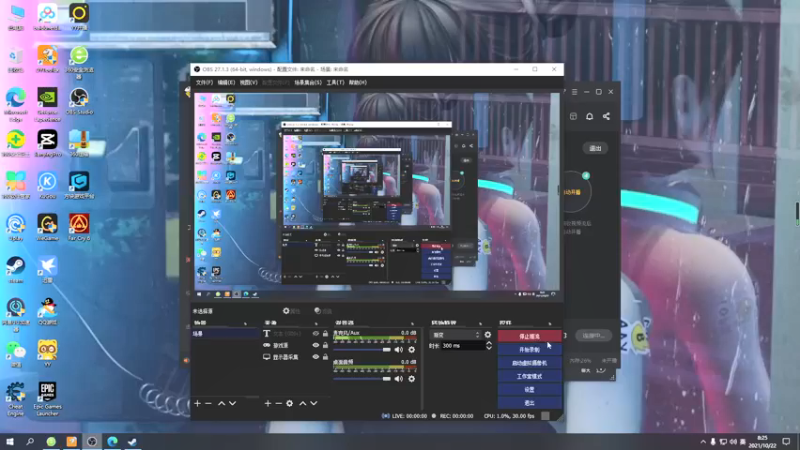Toggle visibility of 文本 (GDI+) source
Image resolution: width=800 pixels, height=450 pixels.
click(316, 334)
